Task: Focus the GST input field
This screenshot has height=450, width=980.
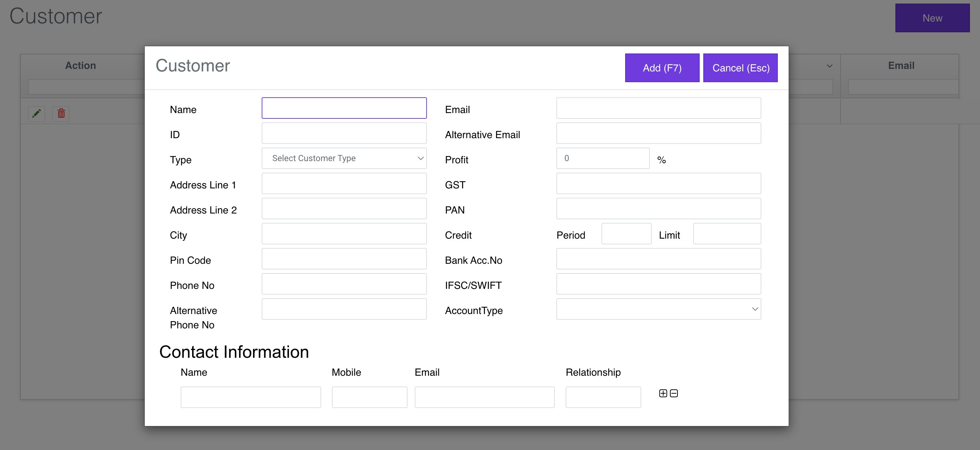Action: [x=658, y=183]
